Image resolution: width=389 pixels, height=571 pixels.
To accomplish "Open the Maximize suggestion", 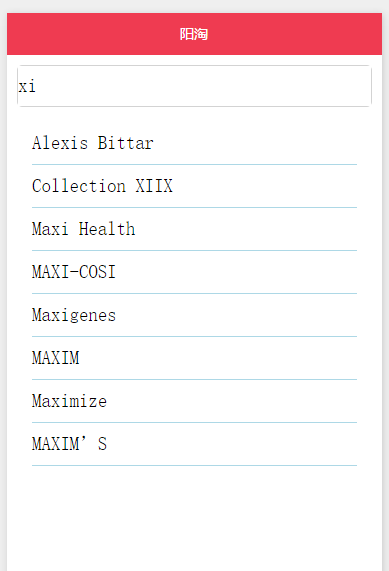I will point(194,401).
